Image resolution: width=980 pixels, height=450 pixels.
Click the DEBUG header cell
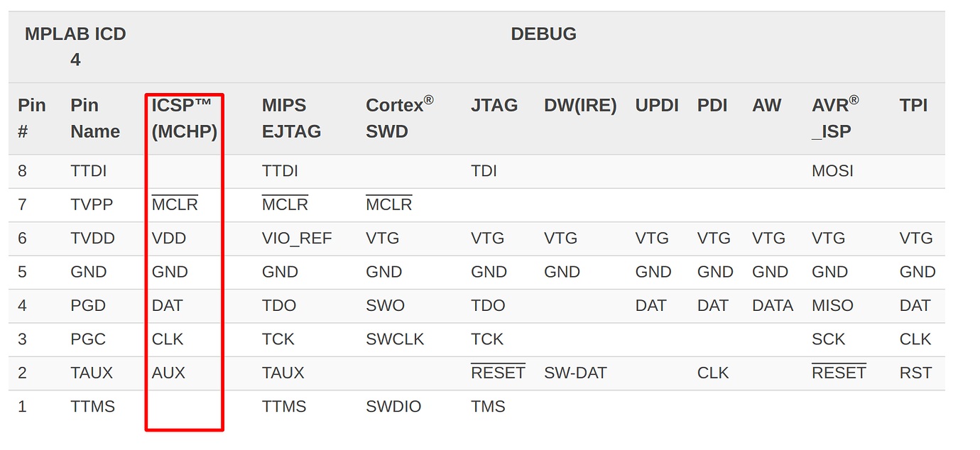[x=543, y=34]
